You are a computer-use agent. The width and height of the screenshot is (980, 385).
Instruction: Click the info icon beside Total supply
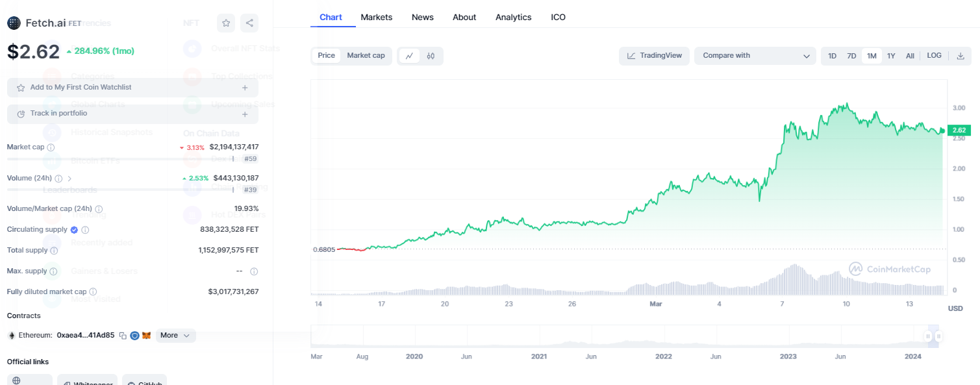[54, 251]
